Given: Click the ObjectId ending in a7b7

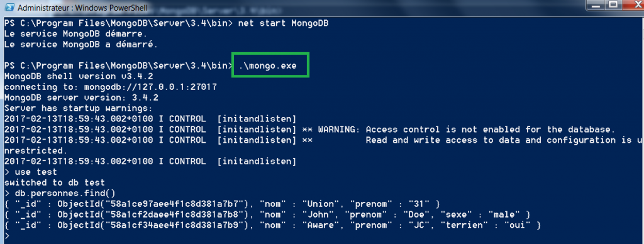Looking at the screenshot, I should pos(153,204).
